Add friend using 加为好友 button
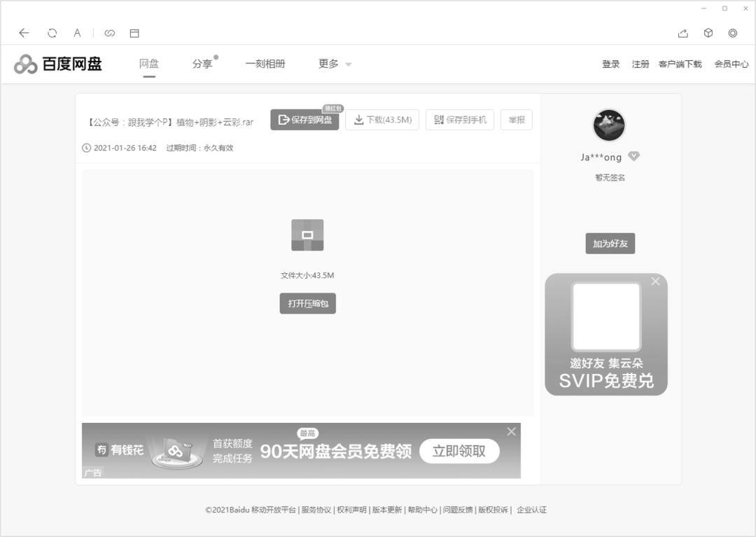The height and width of the screenshot is (537, 756). point(609,243)
